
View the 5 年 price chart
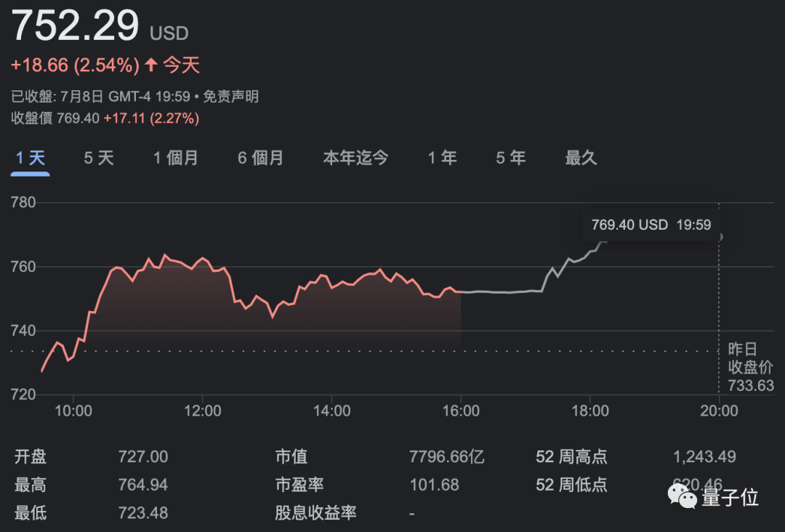pos(510,158)
